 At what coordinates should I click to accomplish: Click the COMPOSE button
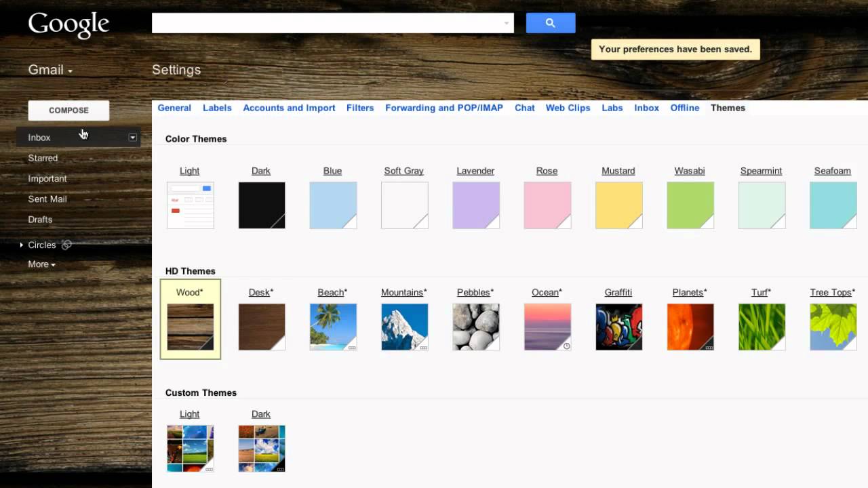(x=68, y=110)
